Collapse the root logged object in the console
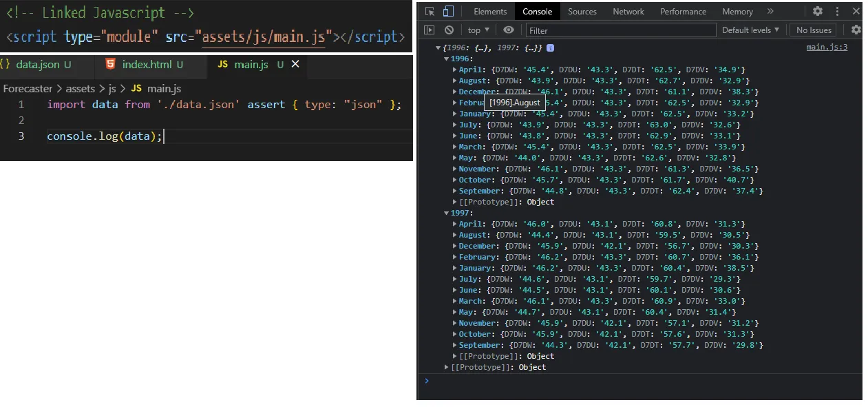 (x=438, y=48)
